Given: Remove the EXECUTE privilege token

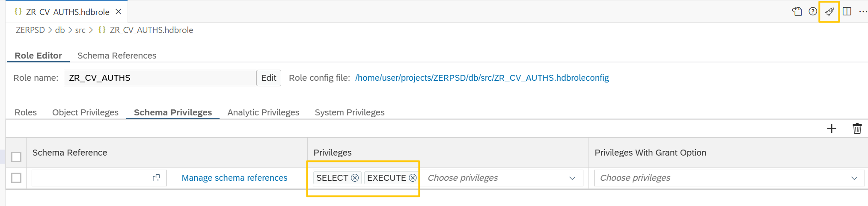Looking at the screenshot, I should (x=413, y=178).
